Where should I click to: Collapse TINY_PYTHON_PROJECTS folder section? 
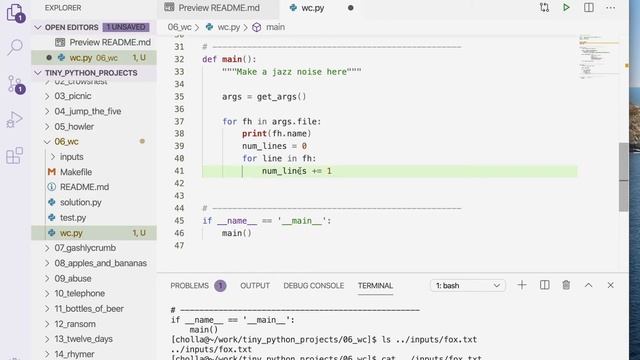tap(38, 73)
